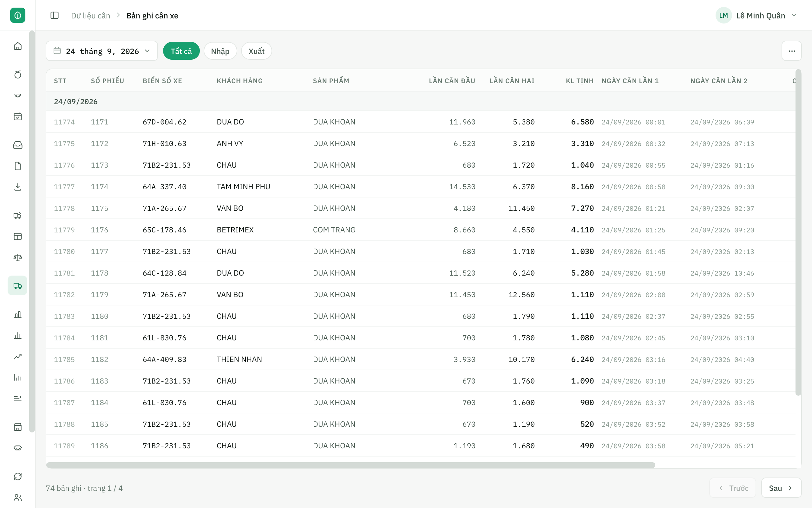Click Dữ liệu cân breadcrumb link
This screenshot has width=812, height=508.
click(x=91, y=16)
